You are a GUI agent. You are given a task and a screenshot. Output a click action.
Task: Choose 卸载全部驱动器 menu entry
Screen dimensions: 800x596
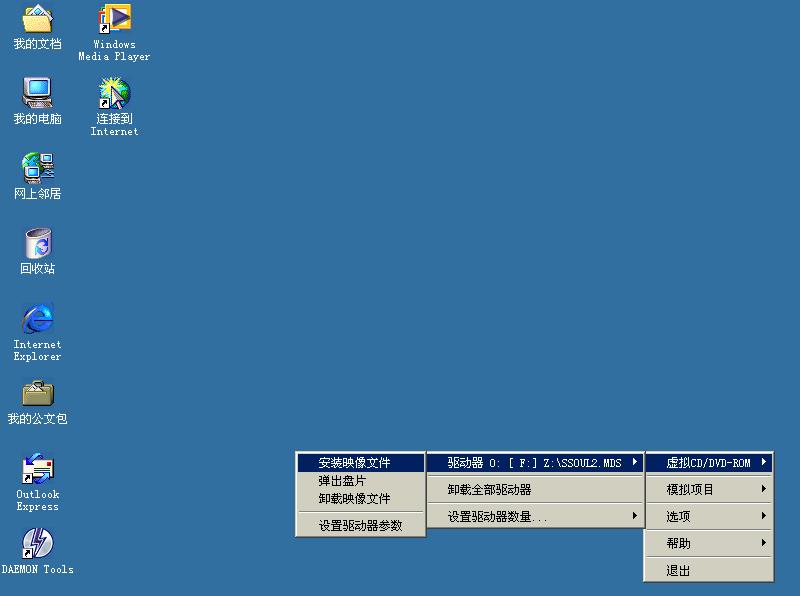(x=535, y=490)
